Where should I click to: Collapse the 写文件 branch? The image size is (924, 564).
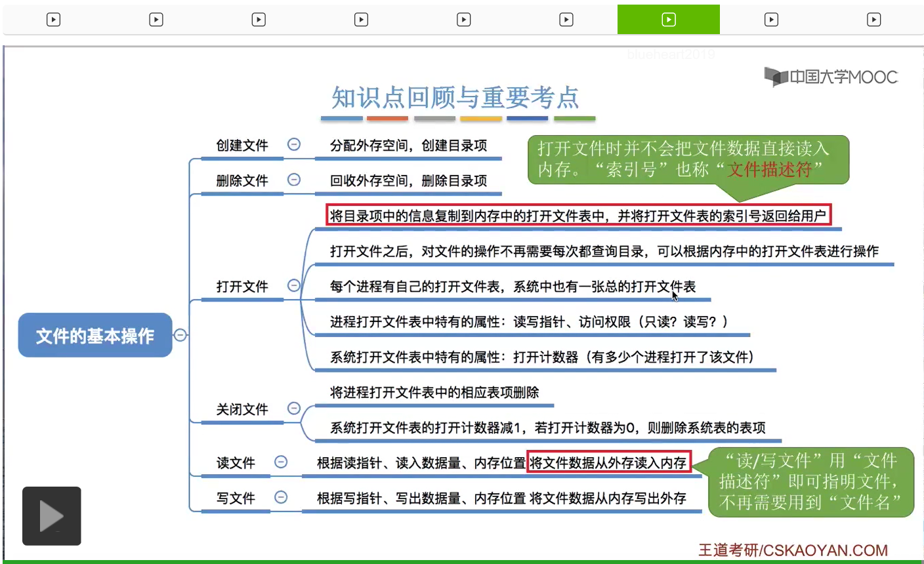pos(281,497)
